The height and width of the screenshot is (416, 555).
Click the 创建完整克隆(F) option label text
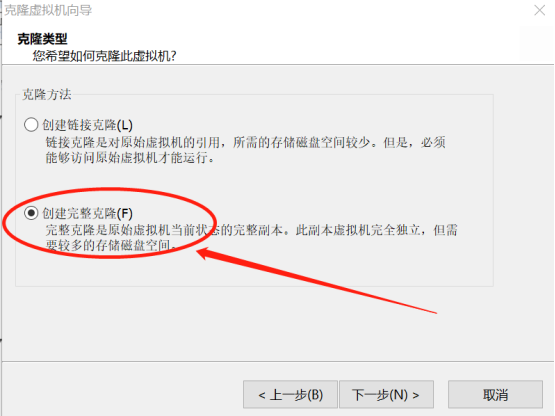pyautogui.click(x=87, y=213)
